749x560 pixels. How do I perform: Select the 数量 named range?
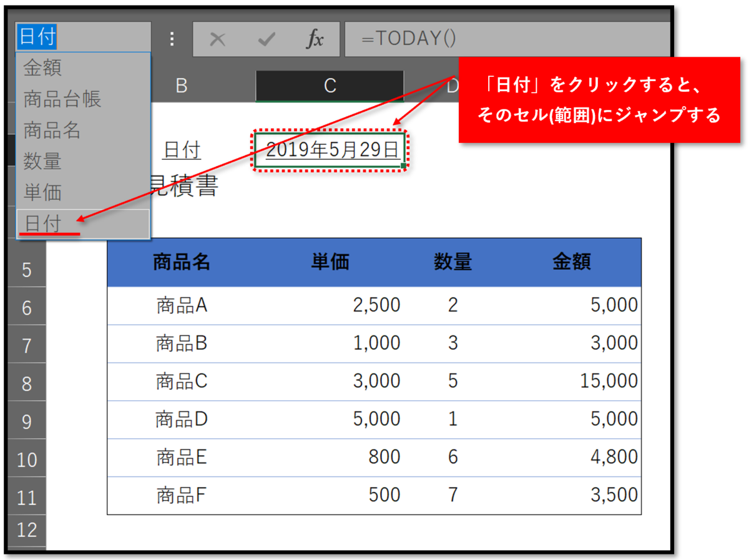pos(42,161)
